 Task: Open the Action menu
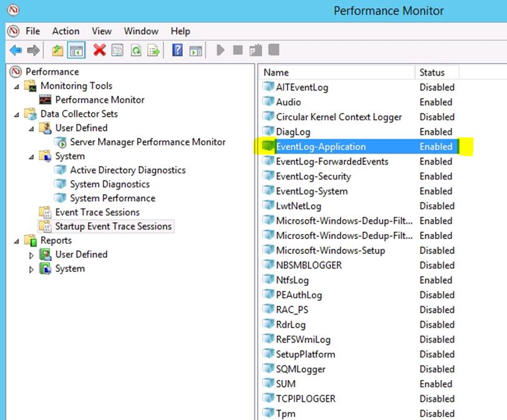[x=65, y=31]
